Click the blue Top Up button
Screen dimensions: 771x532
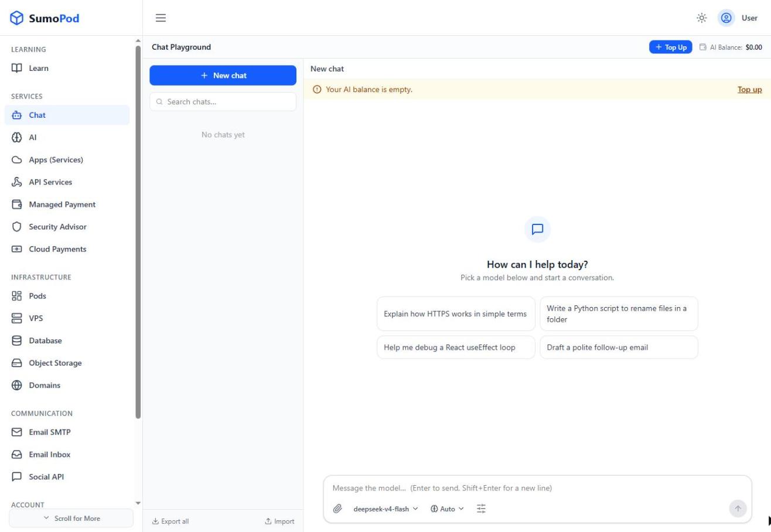click(670, 47)
